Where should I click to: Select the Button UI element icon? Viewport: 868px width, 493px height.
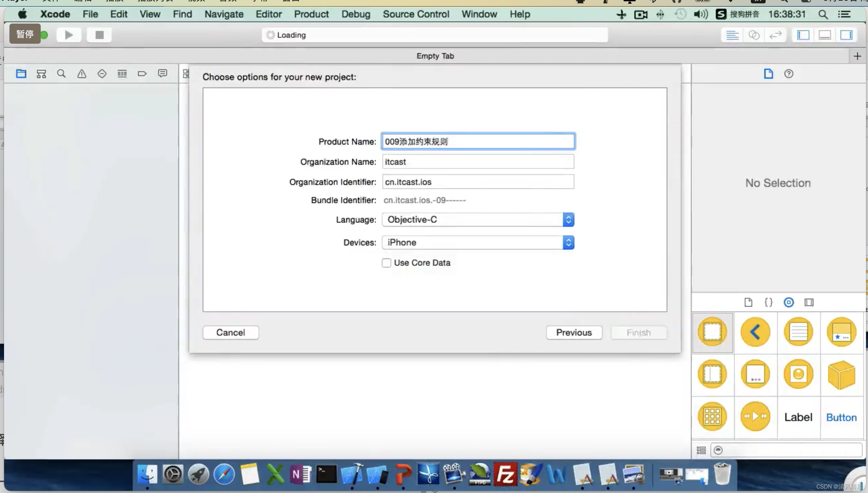coord(842,417)
